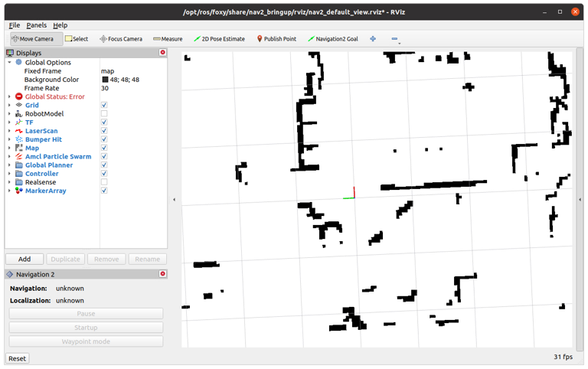
Task: Click the blue minus remove-tool icon
Action: point(394,38)
